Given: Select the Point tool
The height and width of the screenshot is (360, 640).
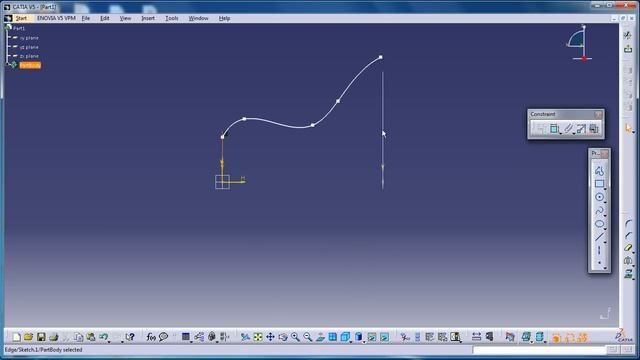Looking at the screenshot, I should (599, 263).
